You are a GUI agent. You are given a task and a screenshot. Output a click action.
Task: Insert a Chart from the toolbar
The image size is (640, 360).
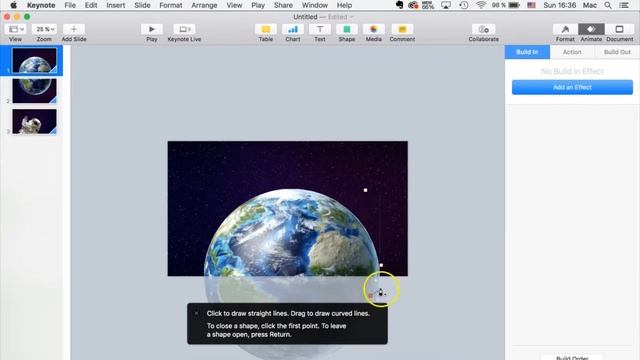293,29
